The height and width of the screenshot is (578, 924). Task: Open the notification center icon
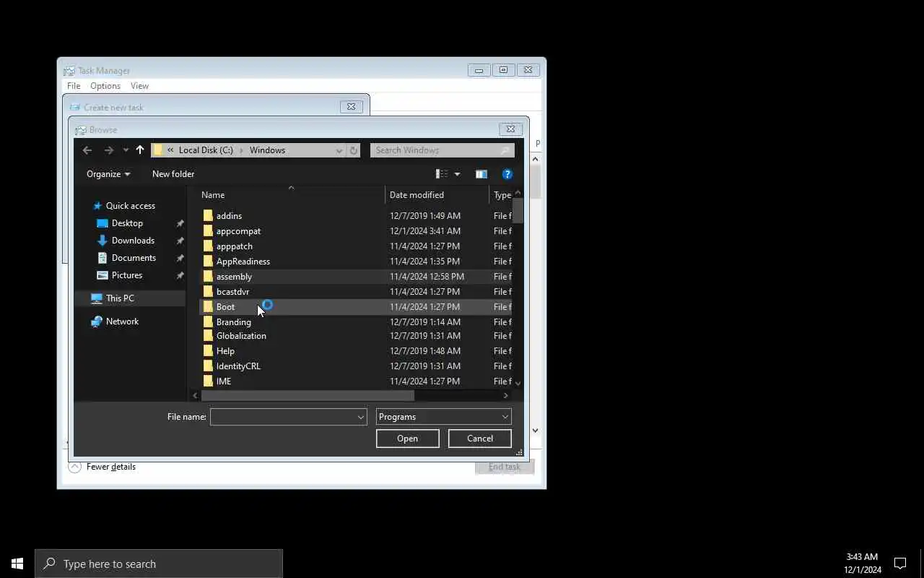click(x=900, y=564)
